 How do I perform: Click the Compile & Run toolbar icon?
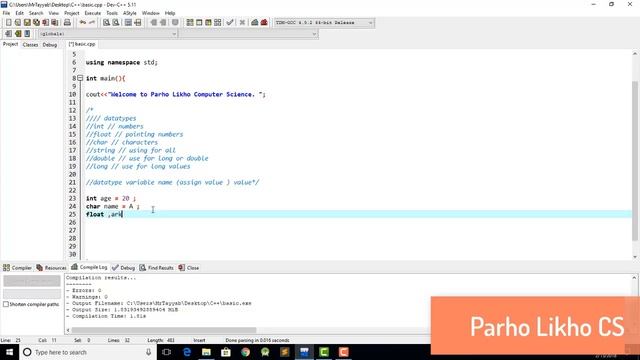click(x=208, y=22)
